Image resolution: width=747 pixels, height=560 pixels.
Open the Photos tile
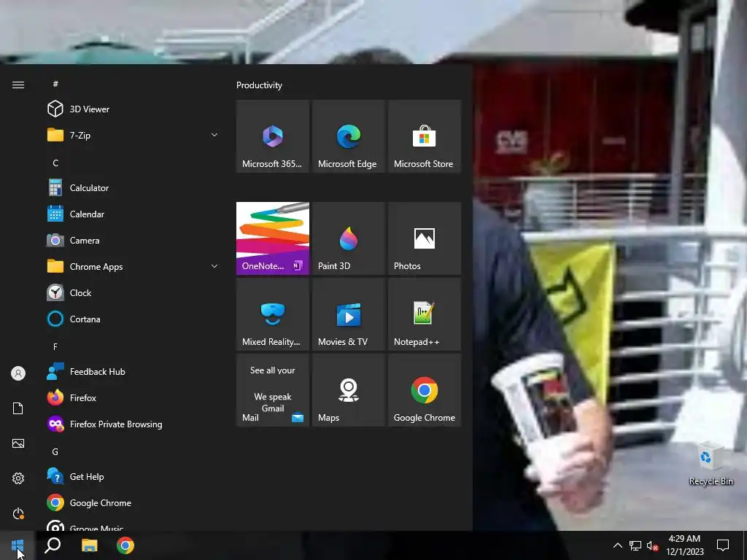tap(425, 238)
